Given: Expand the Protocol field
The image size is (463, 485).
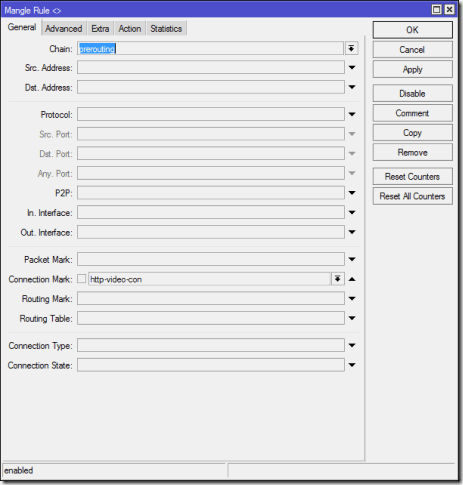Looking at the screenshot, I should (x=352, y=114).
